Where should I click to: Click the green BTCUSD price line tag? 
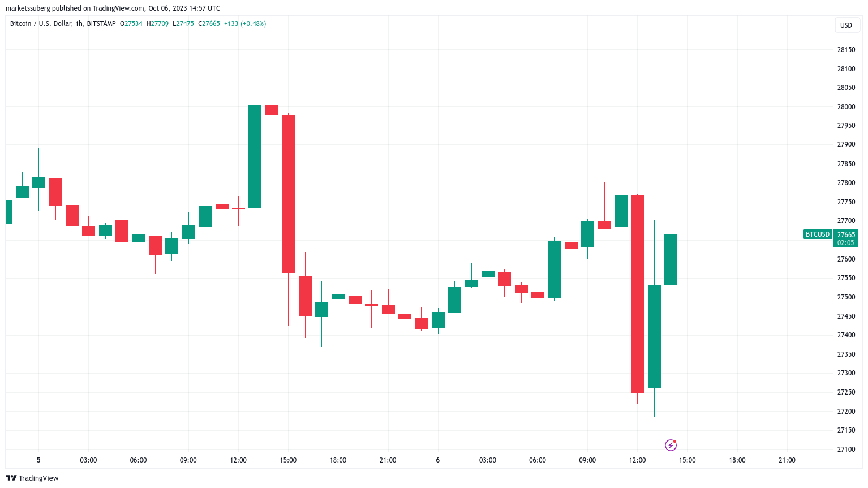[817, 234]
